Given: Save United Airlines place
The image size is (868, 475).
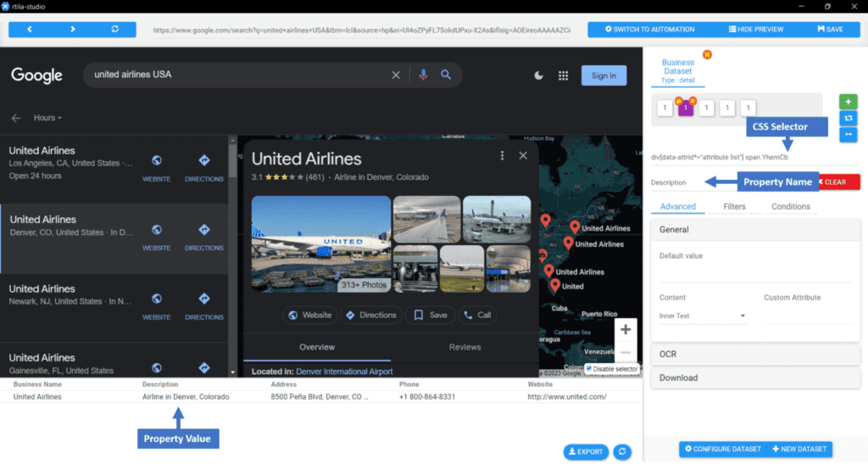Looking at the screenshot, I should tap(430, 315).
